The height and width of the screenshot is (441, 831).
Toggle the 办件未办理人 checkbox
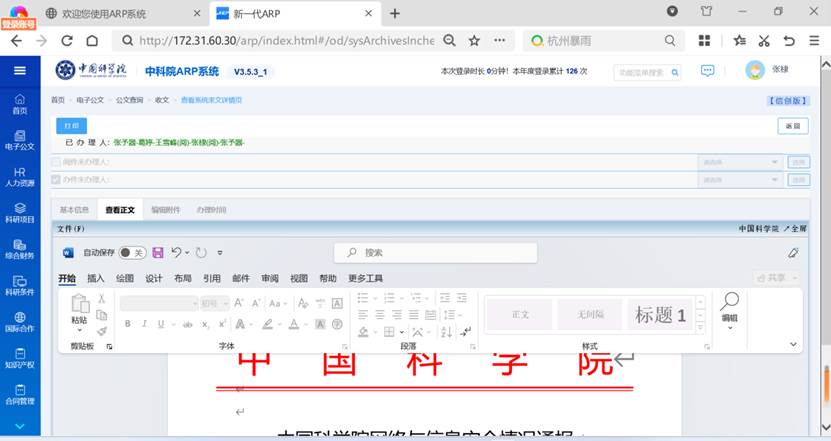click(x=56, y=178)
